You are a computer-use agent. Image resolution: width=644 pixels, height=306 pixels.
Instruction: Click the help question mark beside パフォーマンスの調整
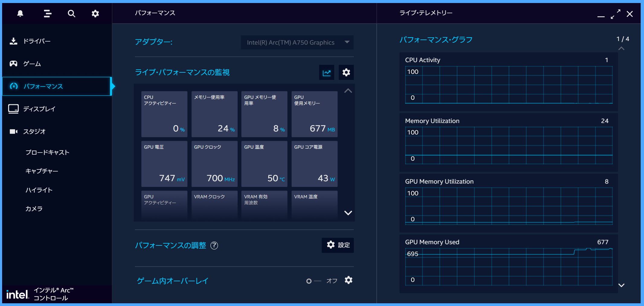[214, 245]
